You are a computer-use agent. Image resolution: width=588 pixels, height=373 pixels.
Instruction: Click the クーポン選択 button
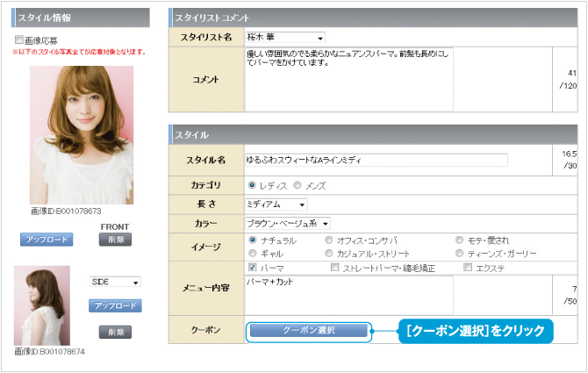[x=306, y=331]
